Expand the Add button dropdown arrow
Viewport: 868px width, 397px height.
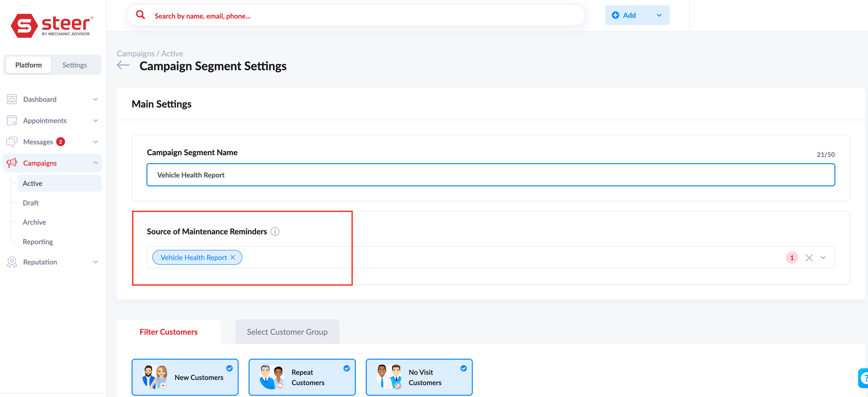pyautogui.click(x=659, y=15)
